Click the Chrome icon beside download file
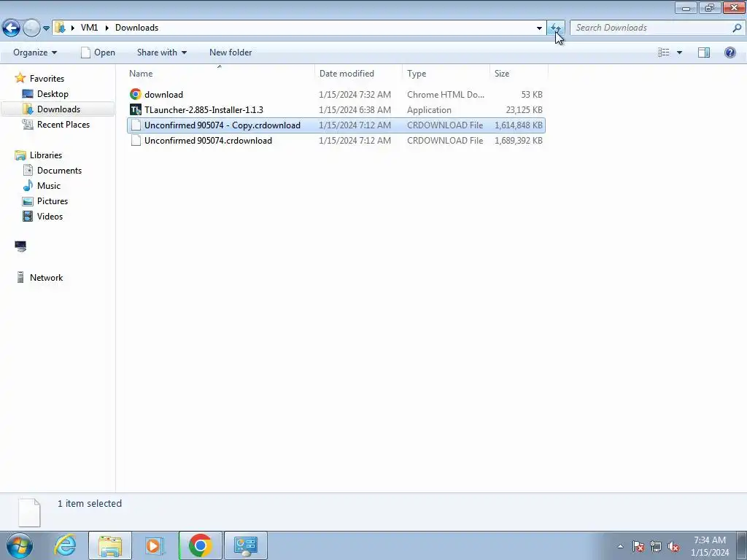The height and width of the screenshot is (560, 747). (x=136, y=94)
